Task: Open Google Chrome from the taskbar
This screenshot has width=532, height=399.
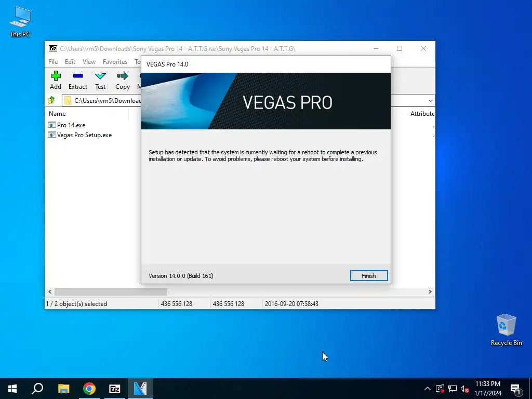Action: (x=89, y=389)
